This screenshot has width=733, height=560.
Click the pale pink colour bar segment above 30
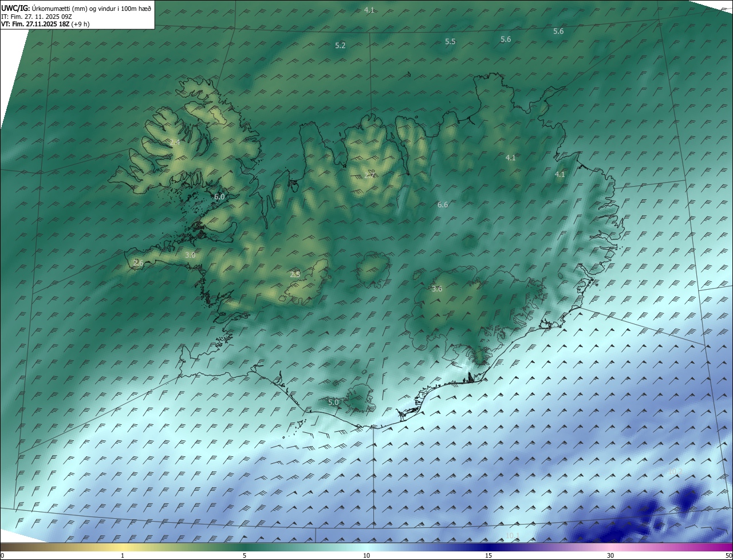[610, 547]
